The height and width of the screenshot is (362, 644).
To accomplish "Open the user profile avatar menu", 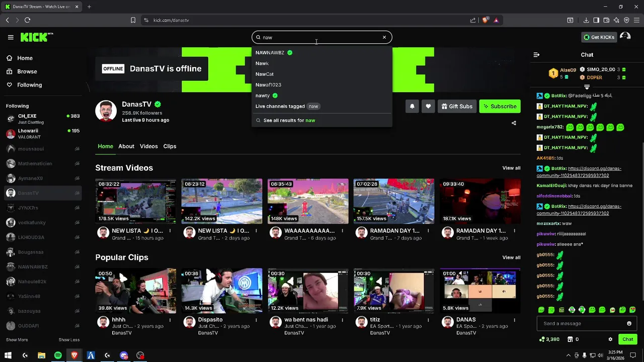I will pos(625,36).
